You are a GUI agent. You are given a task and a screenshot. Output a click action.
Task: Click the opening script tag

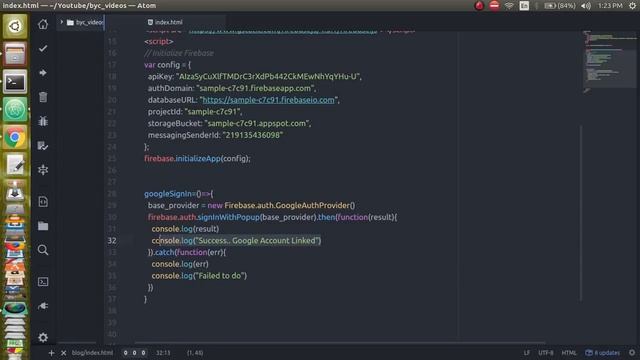158,41
